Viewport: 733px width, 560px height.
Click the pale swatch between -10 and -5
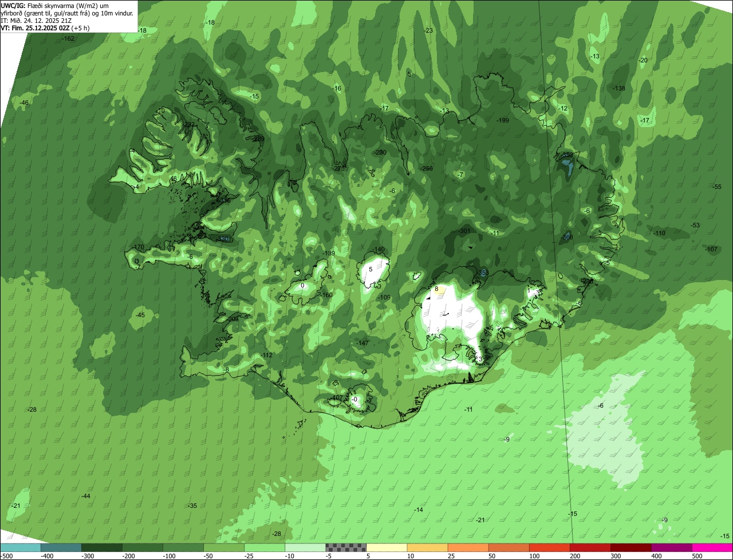[305, 547]
